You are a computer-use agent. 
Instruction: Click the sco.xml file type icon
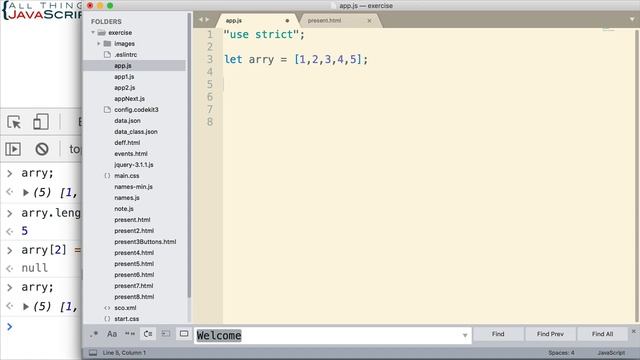(x=107, y=308)
